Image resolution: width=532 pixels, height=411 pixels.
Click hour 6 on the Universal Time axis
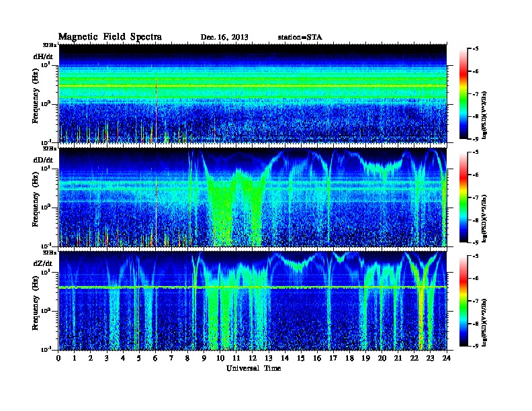tap(155, 358)
